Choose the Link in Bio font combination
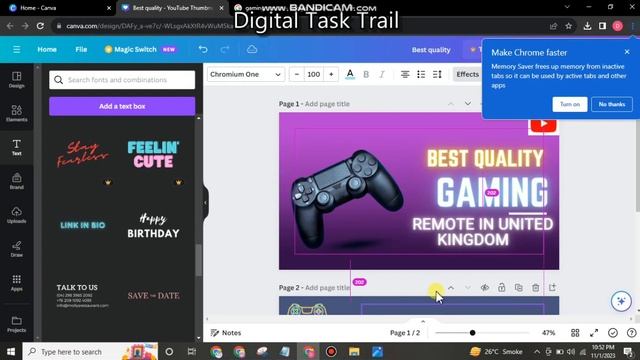 tap(82, 225)
